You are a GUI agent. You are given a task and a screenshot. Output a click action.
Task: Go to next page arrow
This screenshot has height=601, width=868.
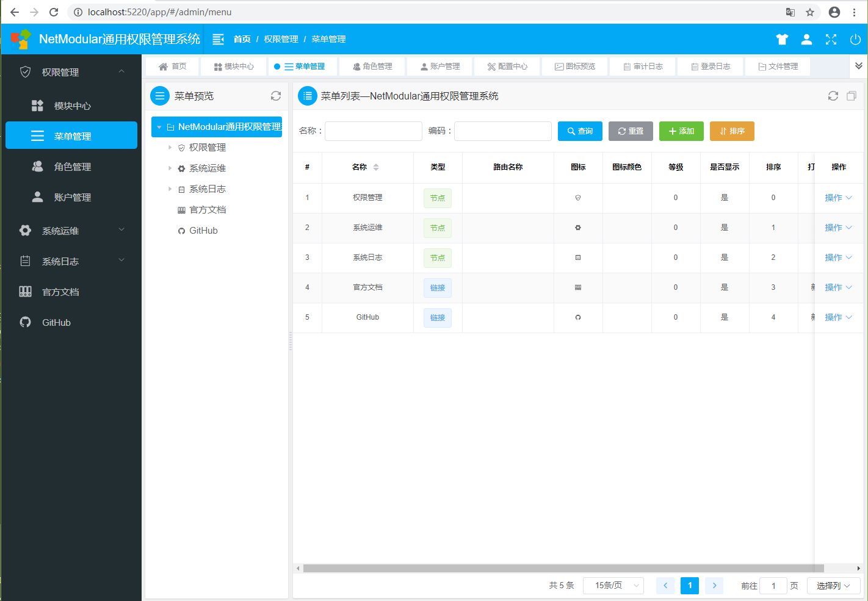pos(714,585)
